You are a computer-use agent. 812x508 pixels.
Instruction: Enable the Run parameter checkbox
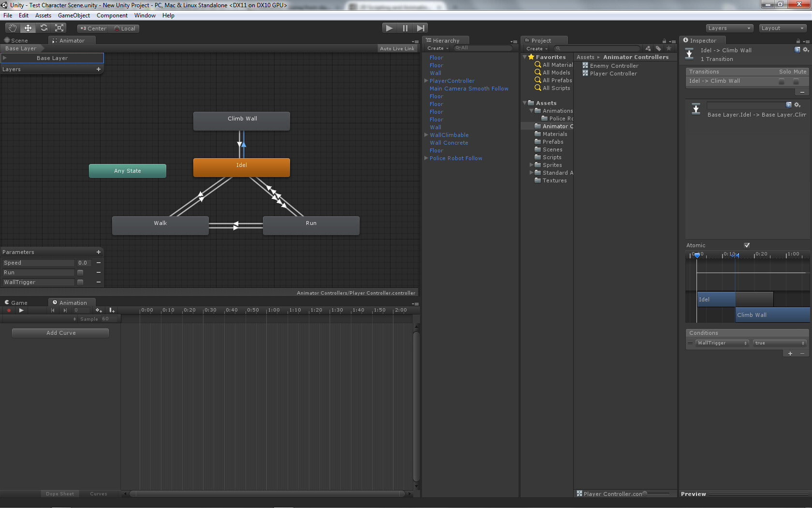pyautogui.click(x=80, y=272)
